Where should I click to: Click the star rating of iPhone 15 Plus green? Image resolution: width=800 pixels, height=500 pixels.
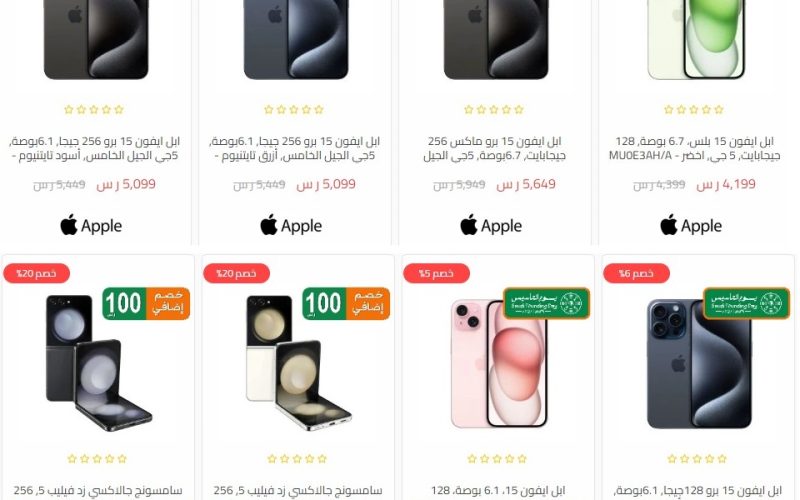[694, 109]
